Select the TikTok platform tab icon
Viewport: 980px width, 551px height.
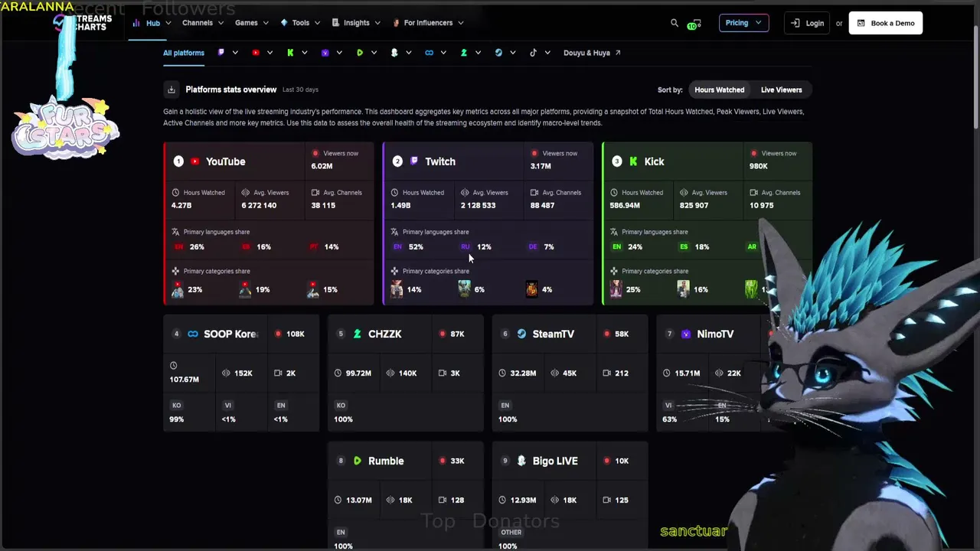(533, 53)
